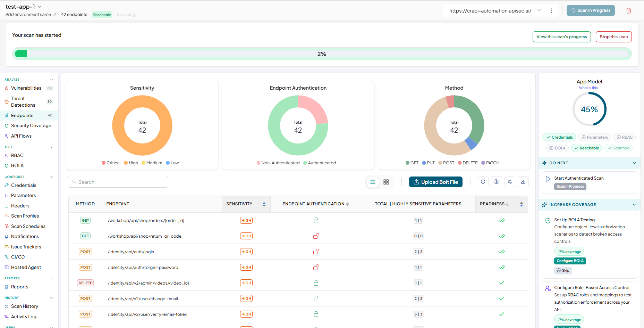The width and height of the screenshot is (644, 328).
Task: Collapse the CONFIGURE sidebar section
Action: (51, 177)
